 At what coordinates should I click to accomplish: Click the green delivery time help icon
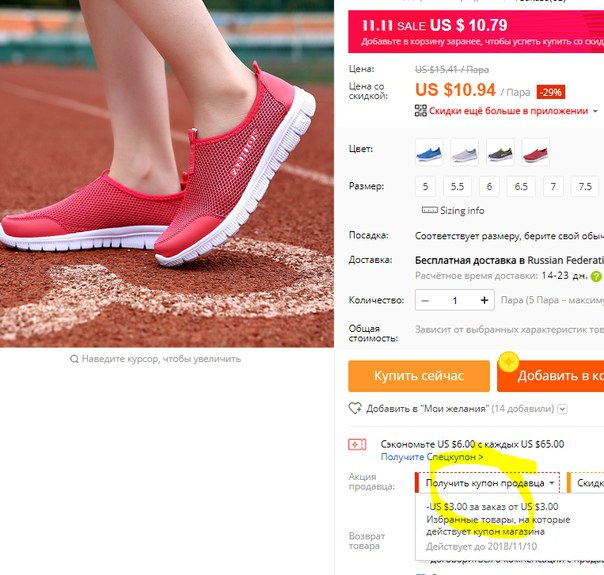click(x=596, y=276)
